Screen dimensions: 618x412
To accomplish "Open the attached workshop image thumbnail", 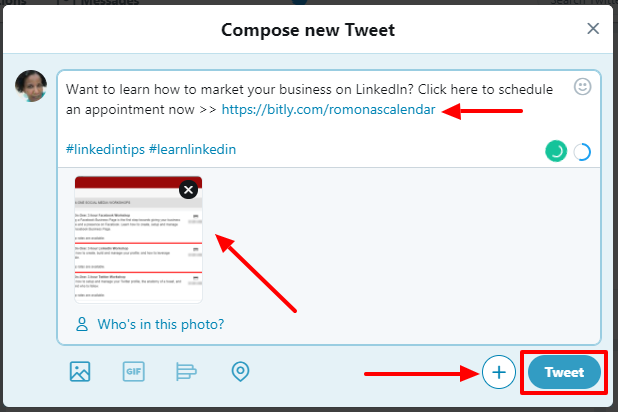I will pos(138,240).
